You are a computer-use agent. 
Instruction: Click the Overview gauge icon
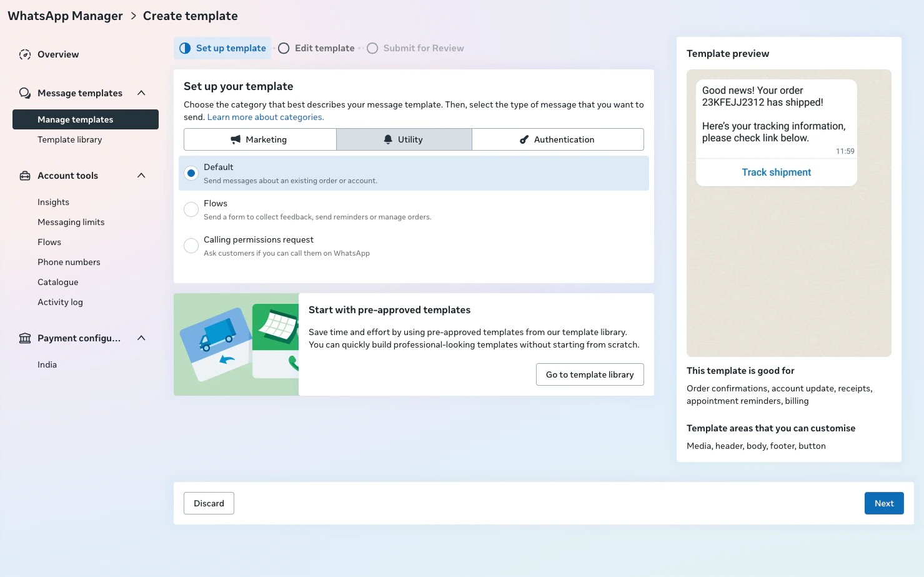click(25, 54)
